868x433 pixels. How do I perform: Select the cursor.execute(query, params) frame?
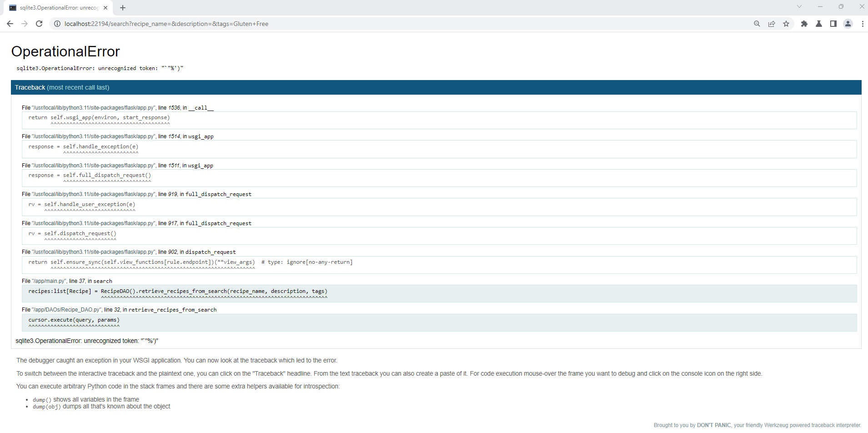coord(439,322)
